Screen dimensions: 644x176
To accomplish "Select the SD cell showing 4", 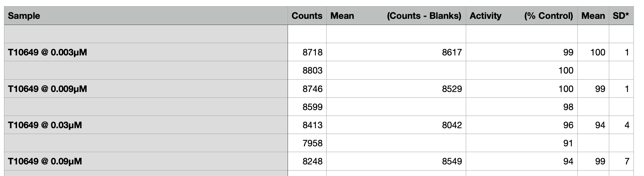I will click(621, 125).
